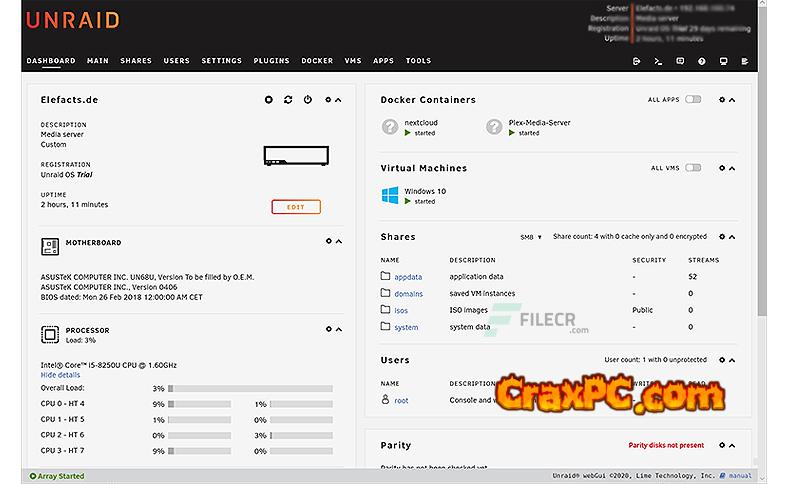Open the SMB protocol dropdown
This screenshot has width=786, height=484.
[x=531, y=237]
